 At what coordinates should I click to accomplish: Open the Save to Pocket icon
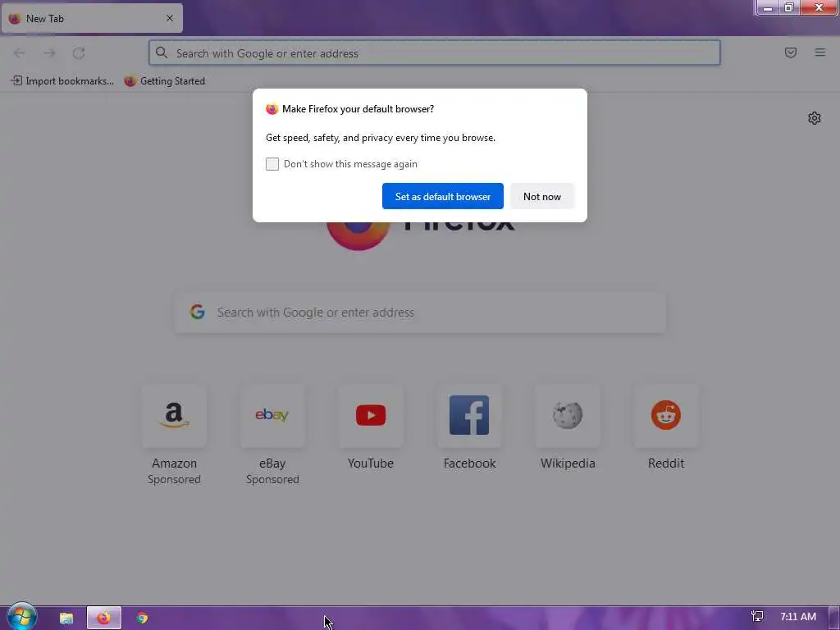click(x=791, y=52)
